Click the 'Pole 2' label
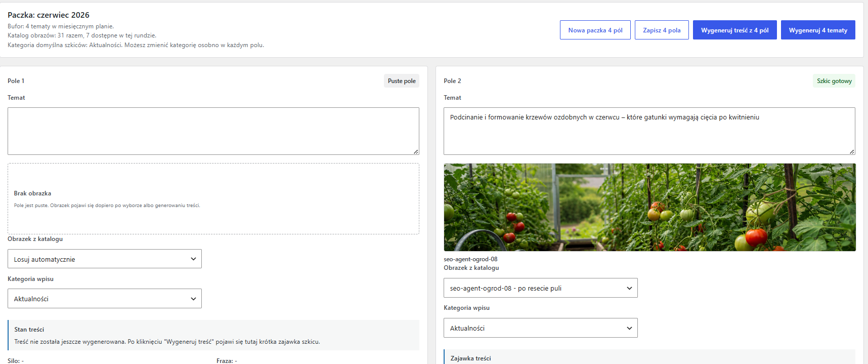868x364 pixels. (x=452, y=81)
